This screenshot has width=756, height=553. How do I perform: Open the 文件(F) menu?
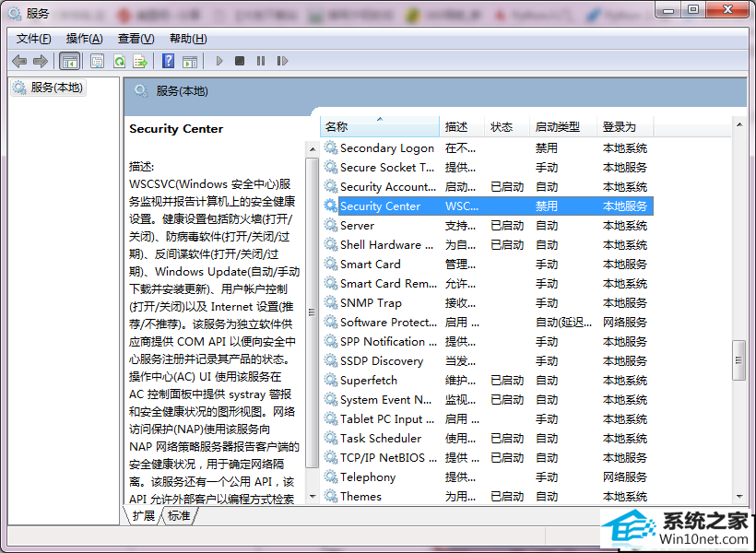[33, 39]
